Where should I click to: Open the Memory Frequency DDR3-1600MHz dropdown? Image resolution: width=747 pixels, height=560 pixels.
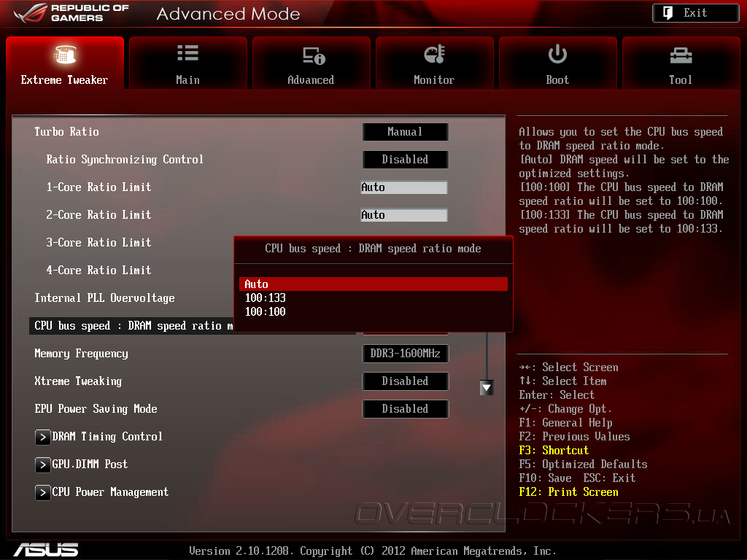pos(405,354)
